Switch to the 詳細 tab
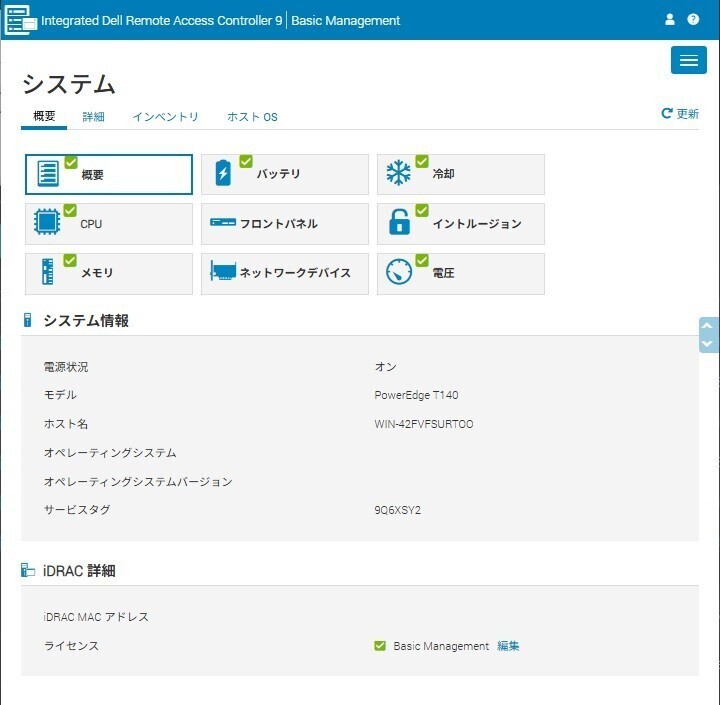This screenshot has width=720, height=705. click(x=93, y=117)
